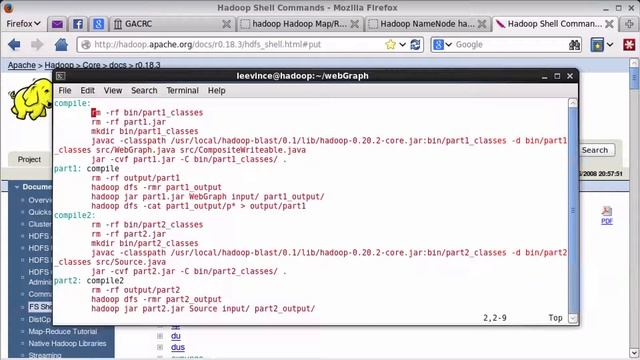Viewport: 640px width, 360px height.
Task: Click terminal scrollbar down arrow
Action: click(x=573, y=318)
